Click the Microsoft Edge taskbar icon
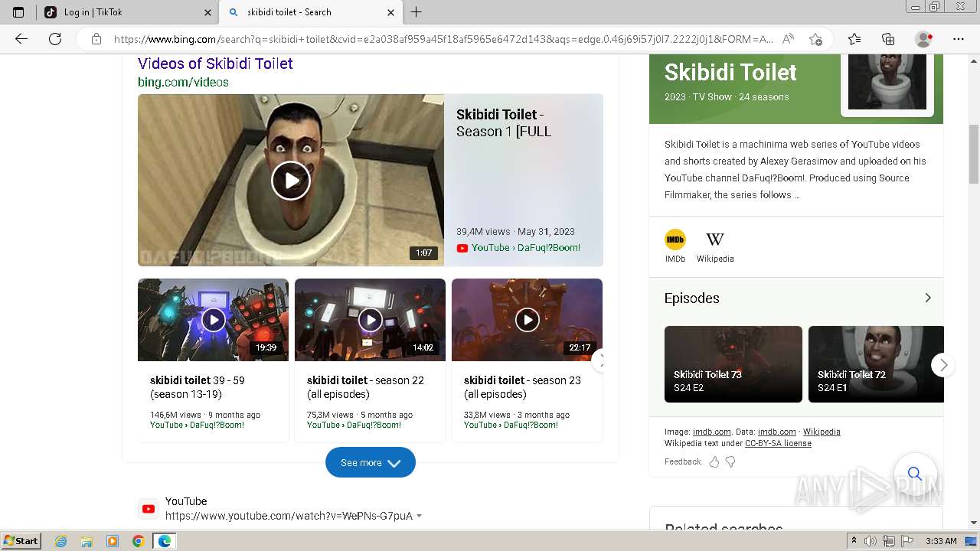Viewport: 980px width, 551px height. tap(165, 541)
